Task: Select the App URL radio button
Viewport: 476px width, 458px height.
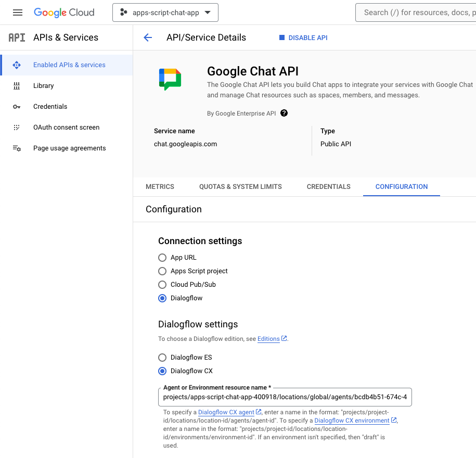Action: [x=162, y=258]
